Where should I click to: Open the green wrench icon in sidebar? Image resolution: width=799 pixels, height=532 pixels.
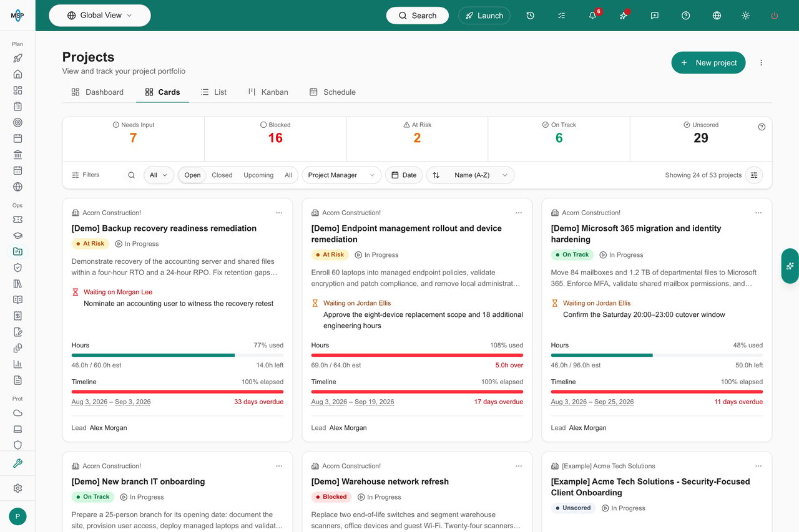[x=17, y=463]
